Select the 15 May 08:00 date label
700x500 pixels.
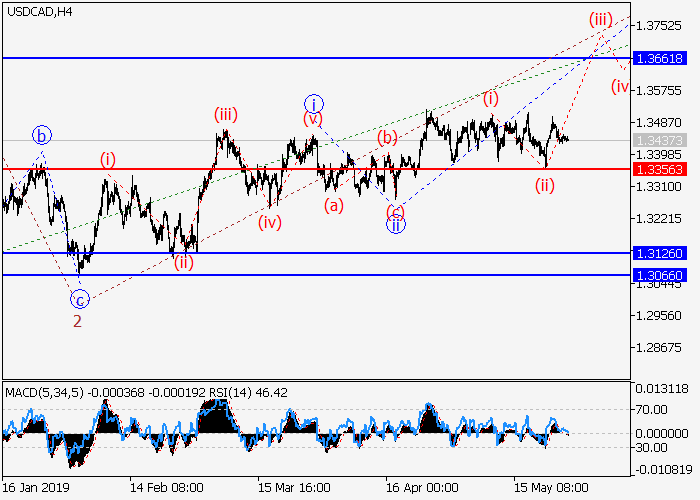[549, 488]
